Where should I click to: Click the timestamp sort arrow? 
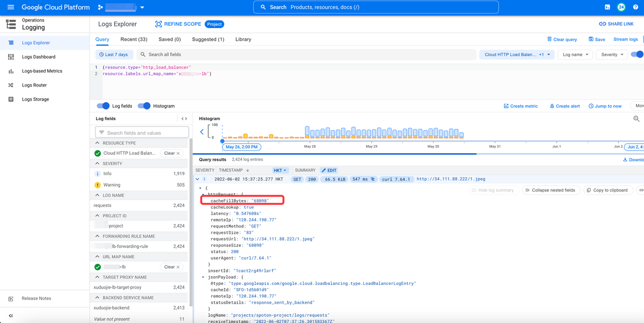(247, 170)
